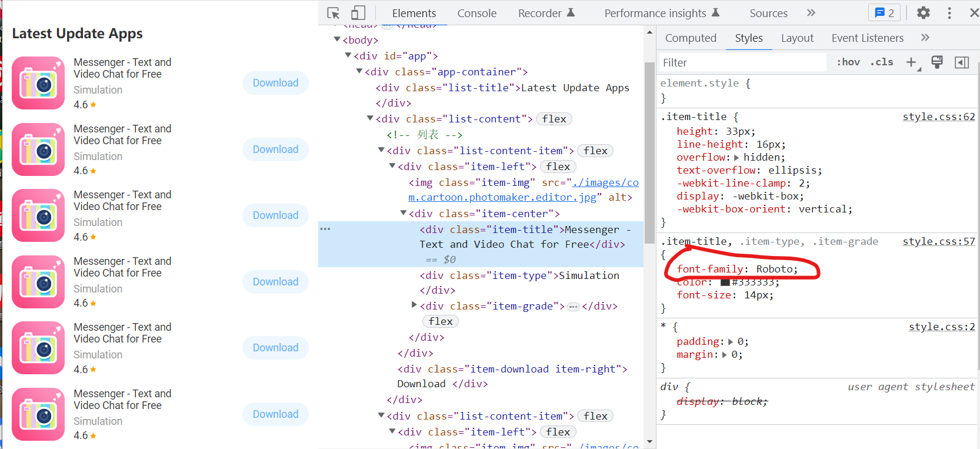This screenshot has height=449, width=980.
Task: Open the 2 issues message badge
Action: tap(885, 13)
